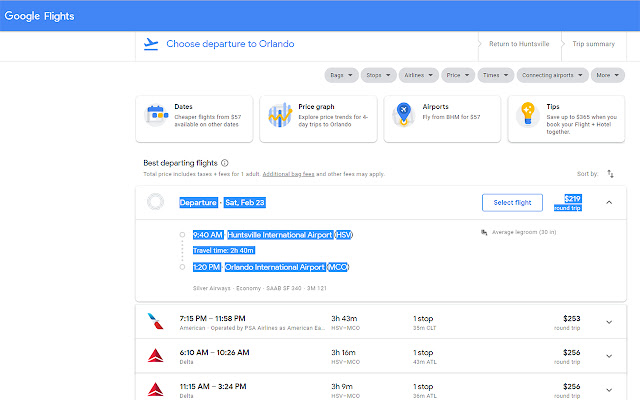Click the Sort by arrows icon

coord(610,174)
